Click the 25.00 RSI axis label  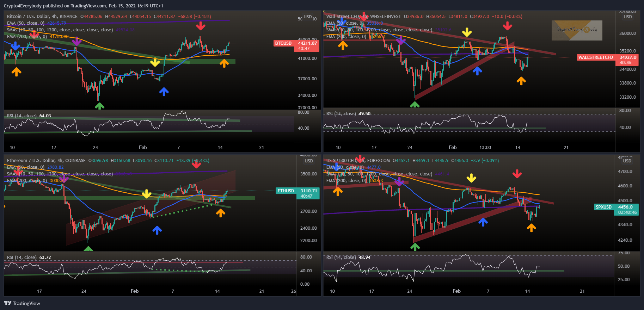(x=624, y=280)
